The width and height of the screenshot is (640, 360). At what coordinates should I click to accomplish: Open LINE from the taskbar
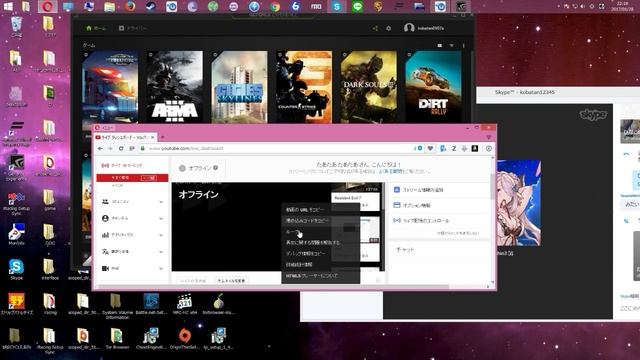click(x=357, y=6)
